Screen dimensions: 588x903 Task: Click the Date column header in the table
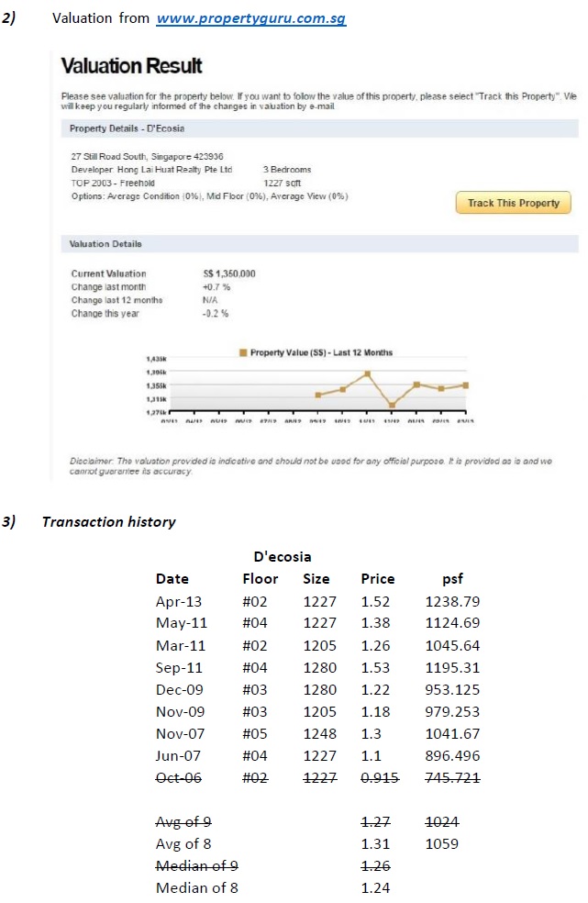pos(172,579)
